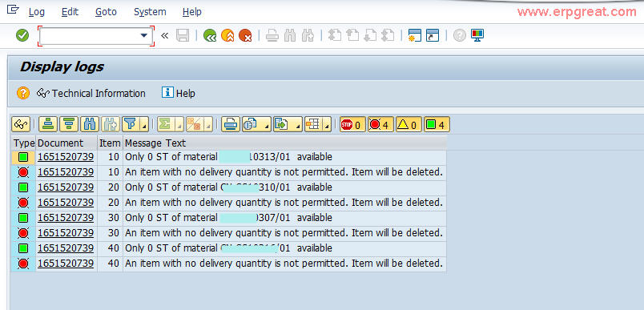The height and width of the screenshot is (310, 644).
Task: Click the Sort Ascending icon
Action: pos(49,124)
